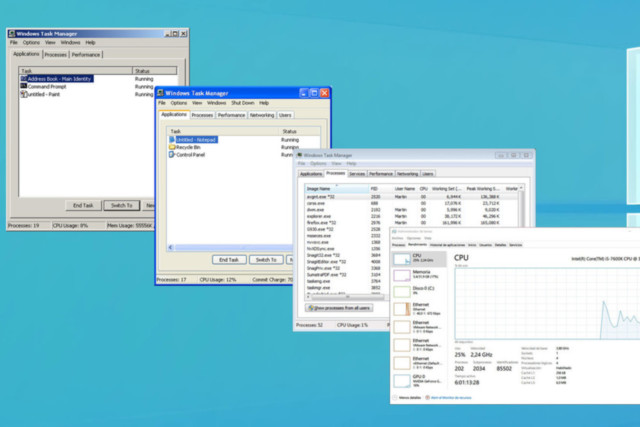Sort by Image Name column header
The width and height of the screenshot is (640, 427).
click(337, 189)
